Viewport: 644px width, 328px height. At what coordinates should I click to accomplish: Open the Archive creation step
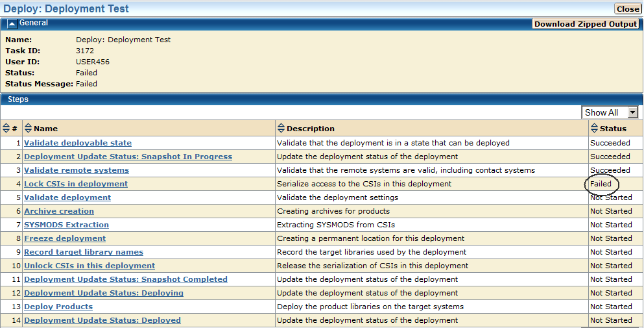[x=59, y=210]
